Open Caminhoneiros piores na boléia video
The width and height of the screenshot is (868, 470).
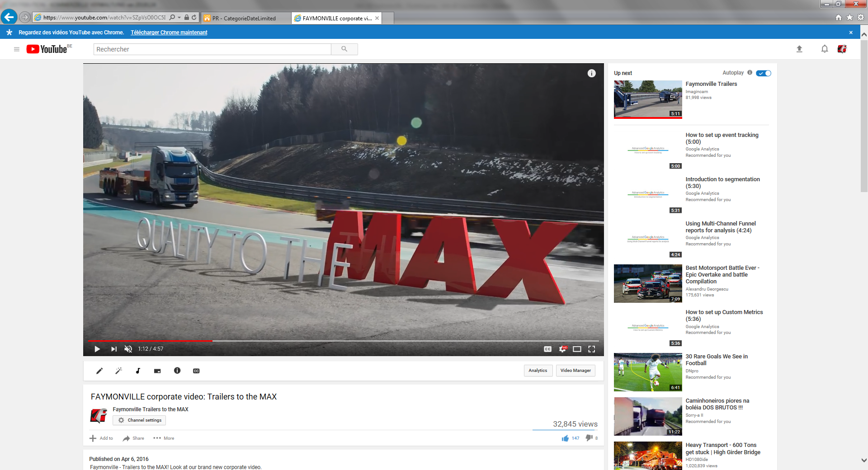[x=717, y=404]
